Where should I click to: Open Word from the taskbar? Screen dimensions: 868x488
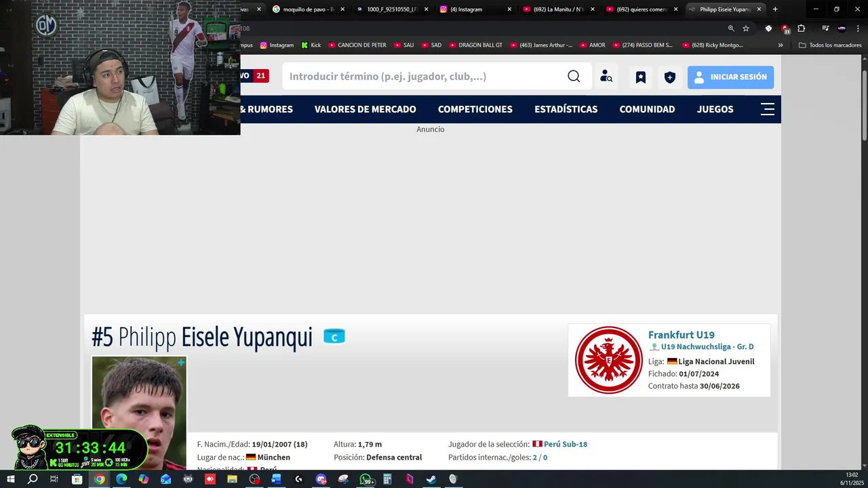(276, 479)
